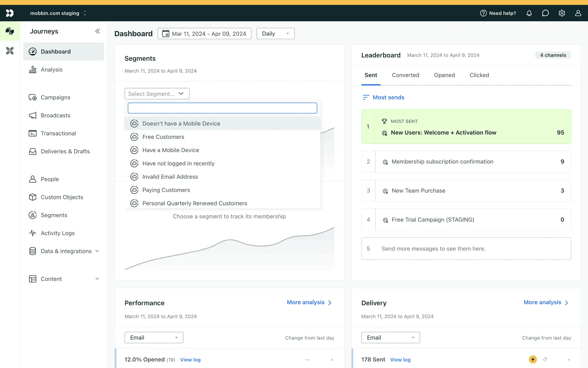Image resolution: width=588 pixels, height=368 pixels.
Task: Click More analysis link in Delivery
Action: pos(546,302)
